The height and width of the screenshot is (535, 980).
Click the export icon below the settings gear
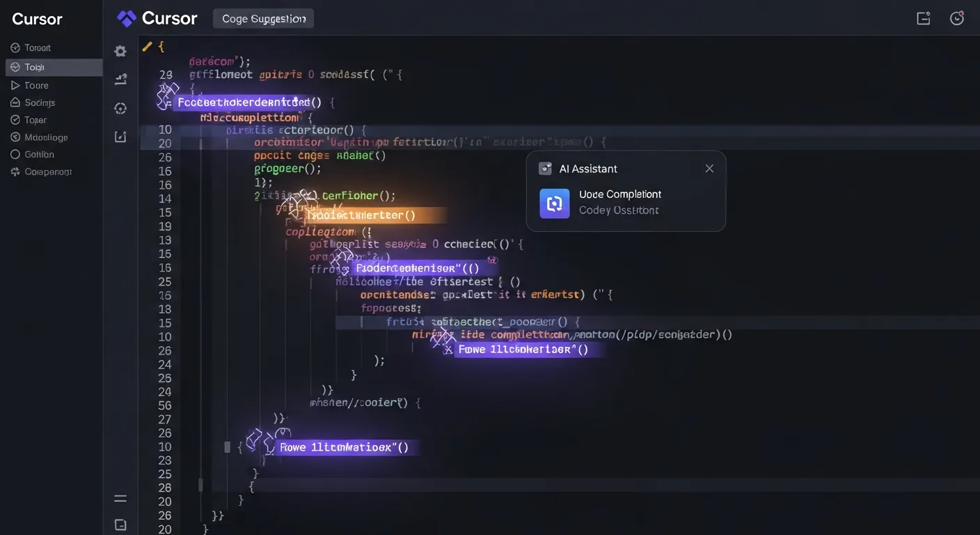pyautogui.click(x=120, y=79)
